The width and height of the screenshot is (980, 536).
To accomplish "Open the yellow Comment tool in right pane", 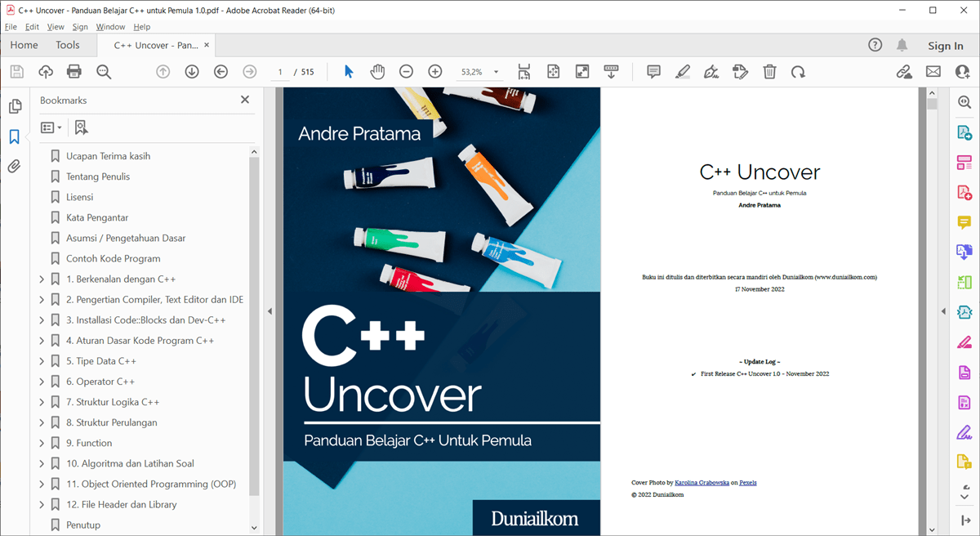I will (964, 222).
